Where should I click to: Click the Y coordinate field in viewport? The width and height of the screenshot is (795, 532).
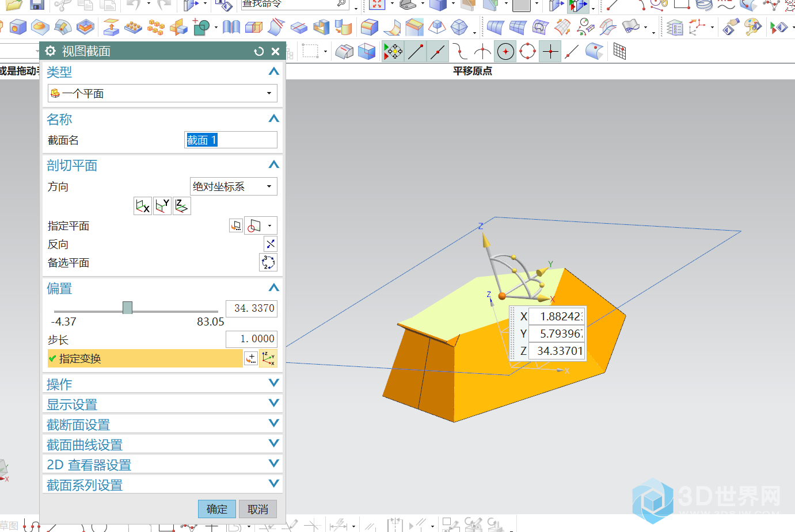coord(557,334)
